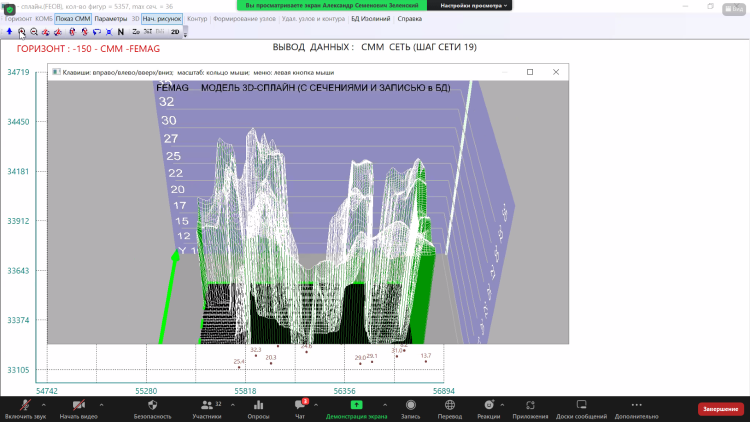Image resolution: width=750 pixels, height=422 pixels.
Task: Click the red Завершение button
Action: pos(720,408)
